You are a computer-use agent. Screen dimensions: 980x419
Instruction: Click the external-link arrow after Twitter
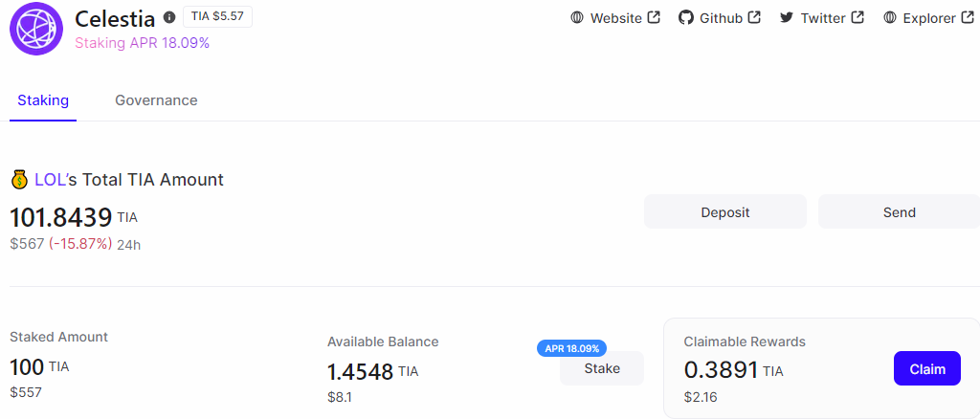(857, 17)
